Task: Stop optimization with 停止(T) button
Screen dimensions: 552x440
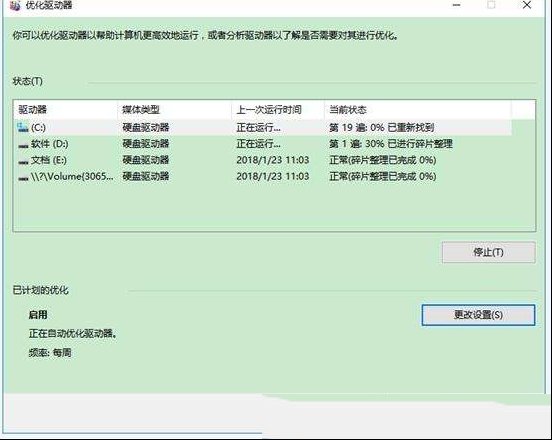Action: 489,252
